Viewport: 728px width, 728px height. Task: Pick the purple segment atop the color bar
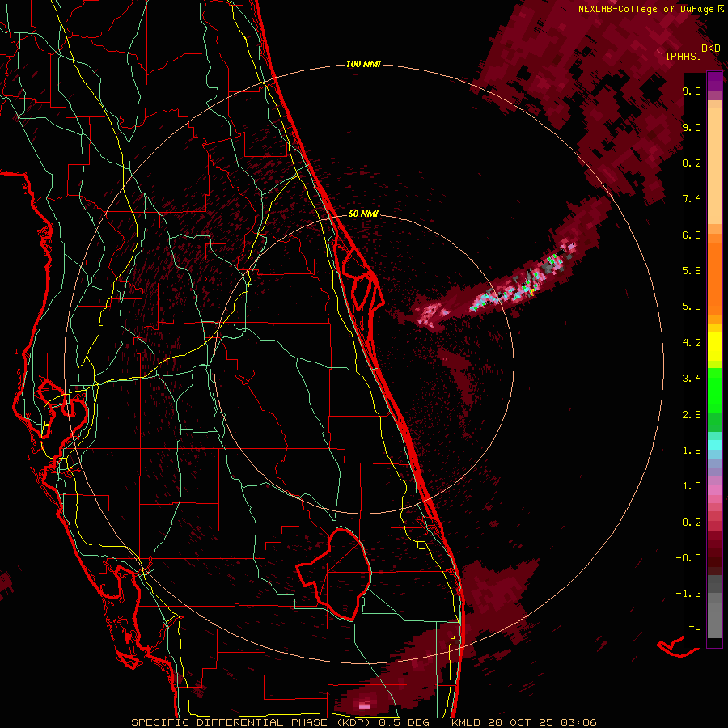(714, 81)
